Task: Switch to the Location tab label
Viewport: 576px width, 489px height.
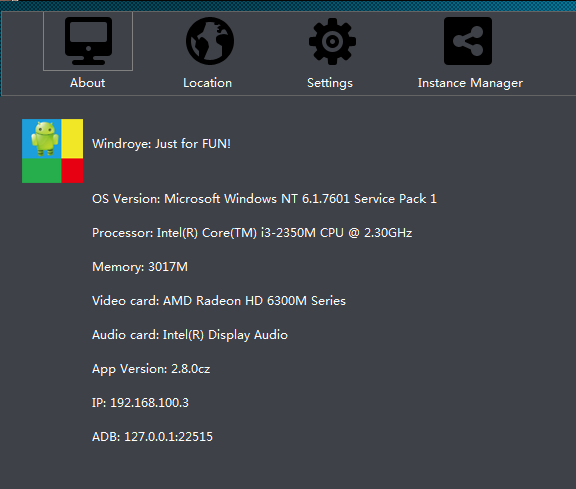Action: [208, 83]
